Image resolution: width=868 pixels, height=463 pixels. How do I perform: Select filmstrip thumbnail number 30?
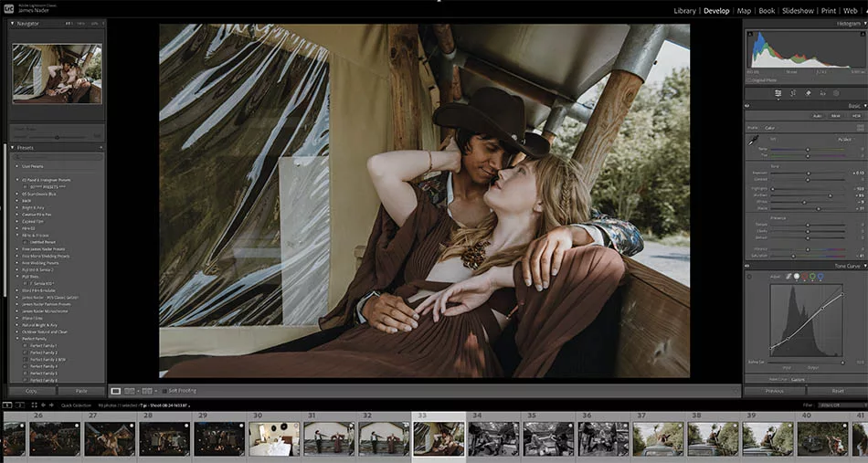pos(274,439)
